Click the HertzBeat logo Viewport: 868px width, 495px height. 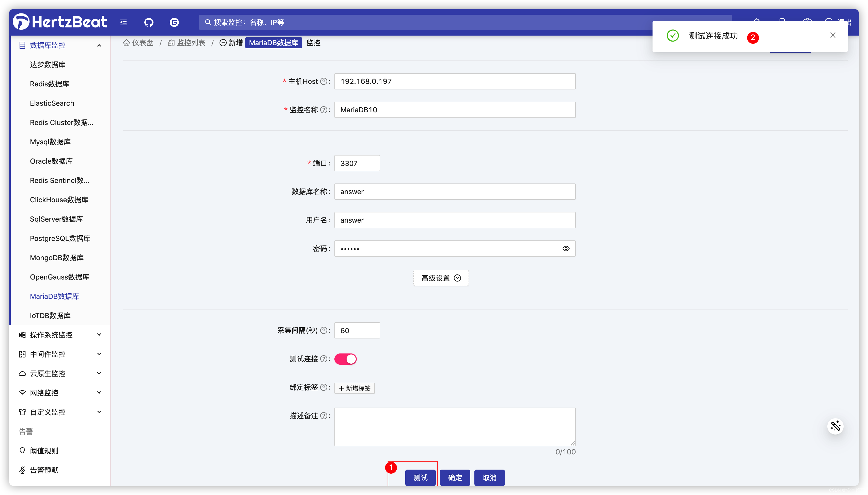tap(60, 22)
